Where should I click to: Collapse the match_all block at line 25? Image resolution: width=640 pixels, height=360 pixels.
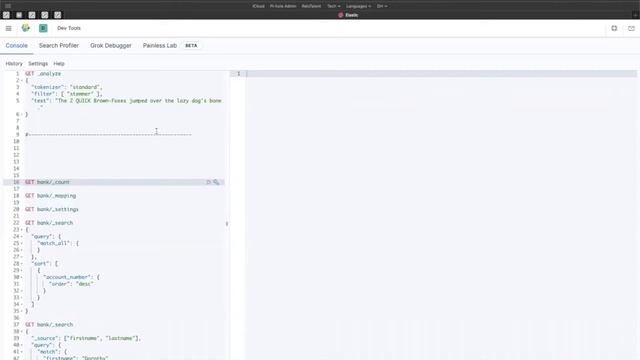22,243
